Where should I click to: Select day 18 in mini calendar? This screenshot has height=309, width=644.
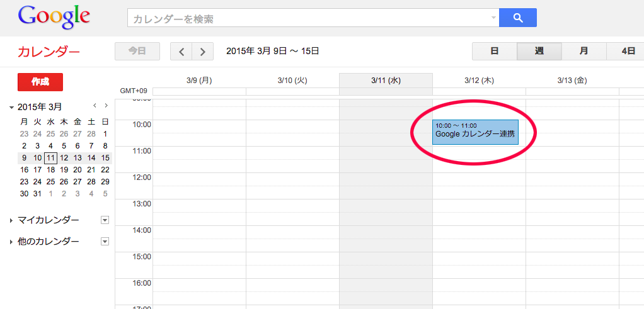[x=50, y=170]
